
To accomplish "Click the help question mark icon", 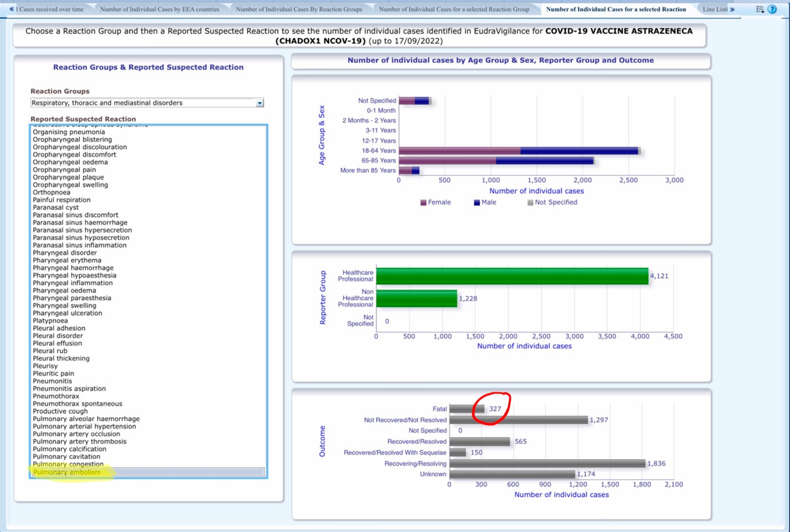I will (772, 9).
